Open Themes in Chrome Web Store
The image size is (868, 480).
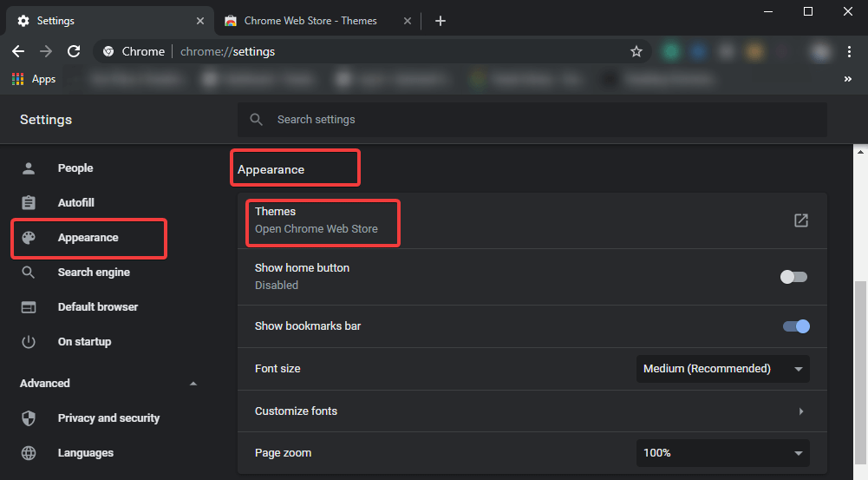[x=532, y=220]
